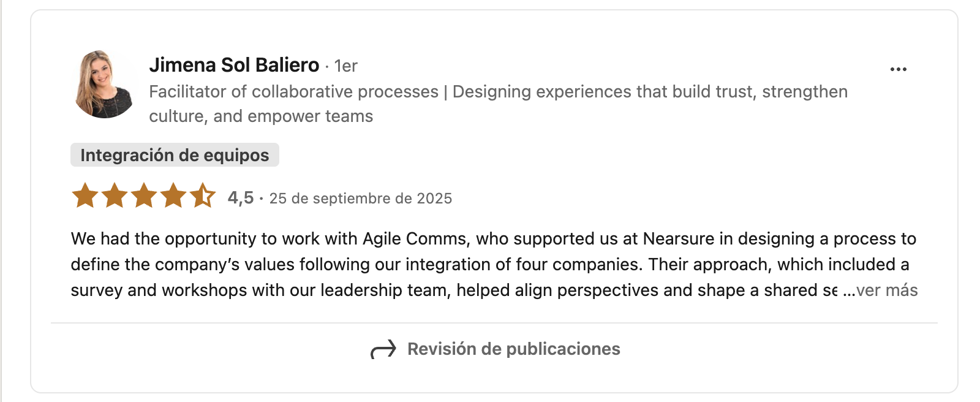Click the 4,5 rating score
980x402 pixels.
coord(240,198)
